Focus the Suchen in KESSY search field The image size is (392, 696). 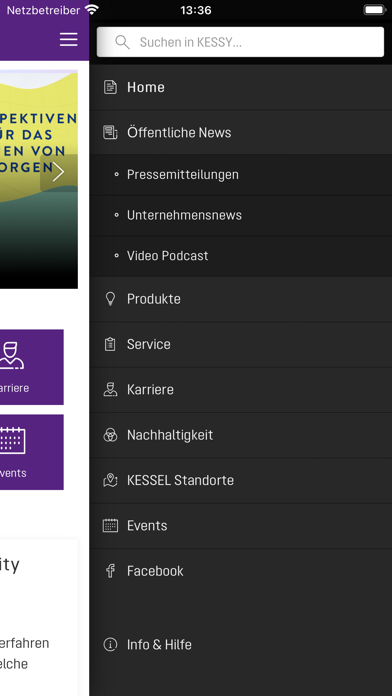[x=240, y=42]
